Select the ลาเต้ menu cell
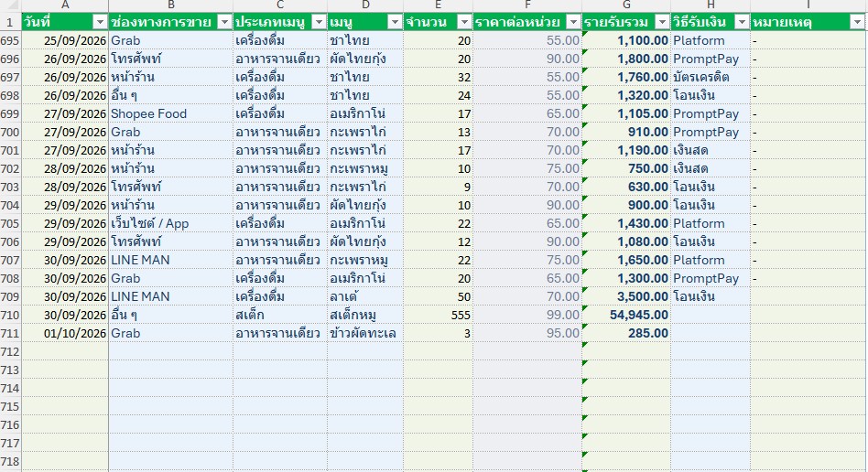Viewport: 868px width, 472px height. click(365, 296)
